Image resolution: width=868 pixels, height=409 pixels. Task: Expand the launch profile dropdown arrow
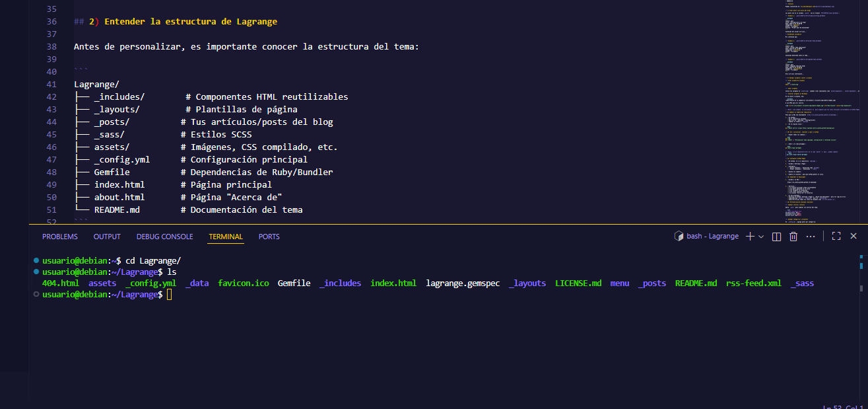pyautogui.click(x=761, y=237)
